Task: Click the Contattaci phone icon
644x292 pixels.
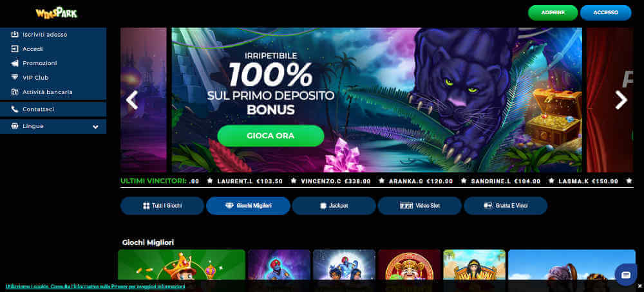Action: pos(15,109)
